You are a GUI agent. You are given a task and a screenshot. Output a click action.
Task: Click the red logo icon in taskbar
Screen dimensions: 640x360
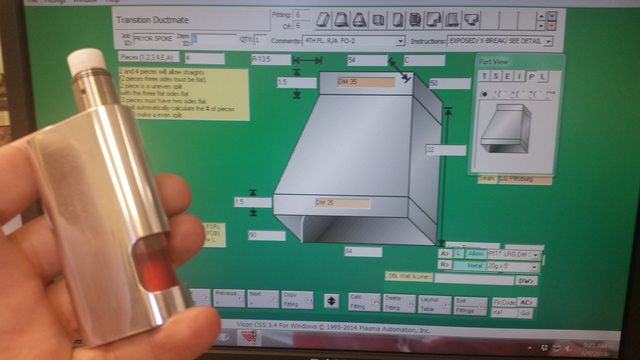pos(249,337)
